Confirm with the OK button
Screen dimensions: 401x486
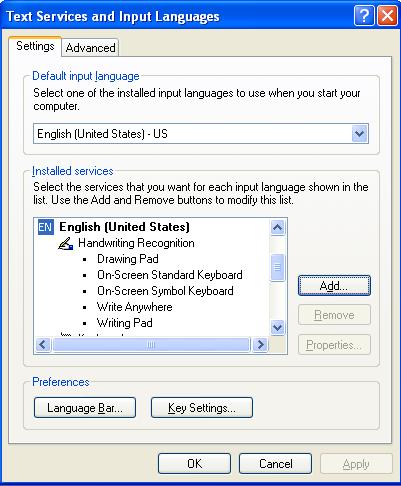pyautogui.click(x=194, y=464)
